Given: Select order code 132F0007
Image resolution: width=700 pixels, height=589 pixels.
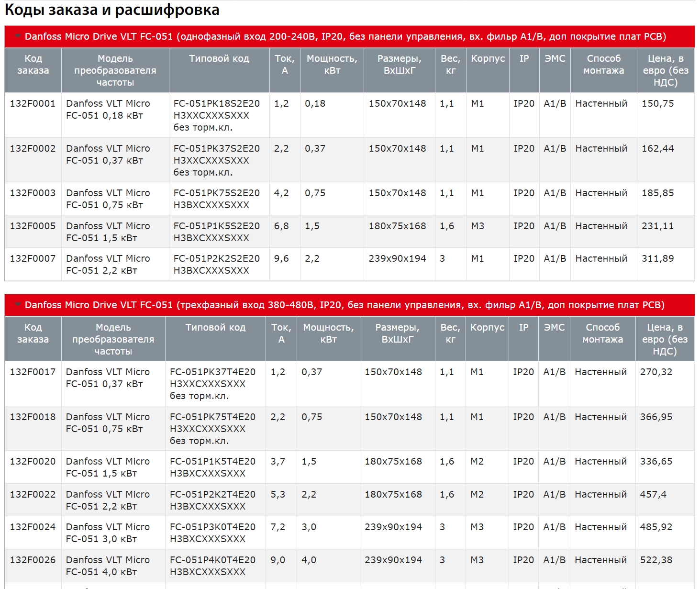Looking at the screenshot, I should pos(33,258).
